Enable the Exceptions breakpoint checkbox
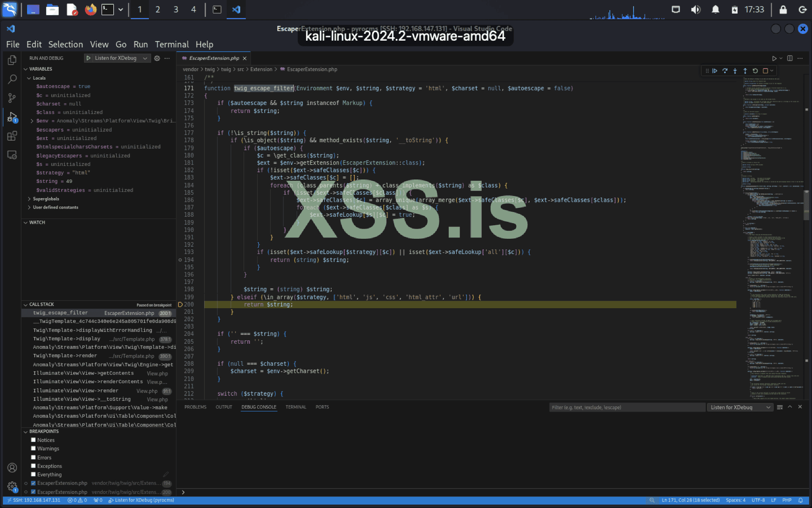The image size is (812, 508). (x=33, y=466)
